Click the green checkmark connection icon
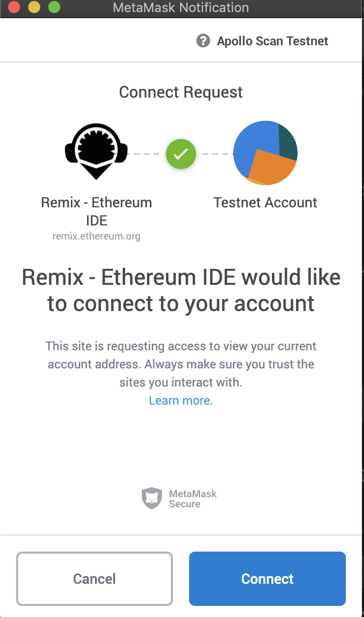Image resolution: width=364 pixels, height=617 pixels. tap(181, 153)
